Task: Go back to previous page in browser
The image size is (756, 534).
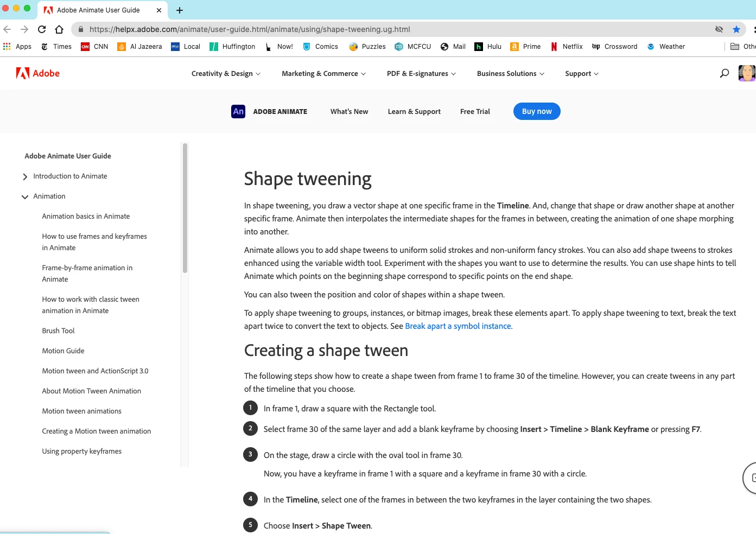Action: 7,29
